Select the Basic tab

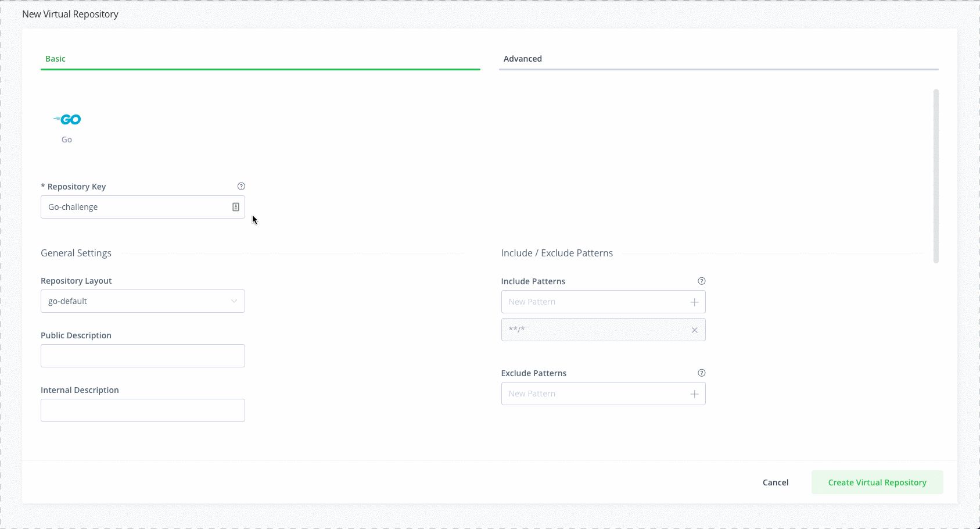point(55,58)
